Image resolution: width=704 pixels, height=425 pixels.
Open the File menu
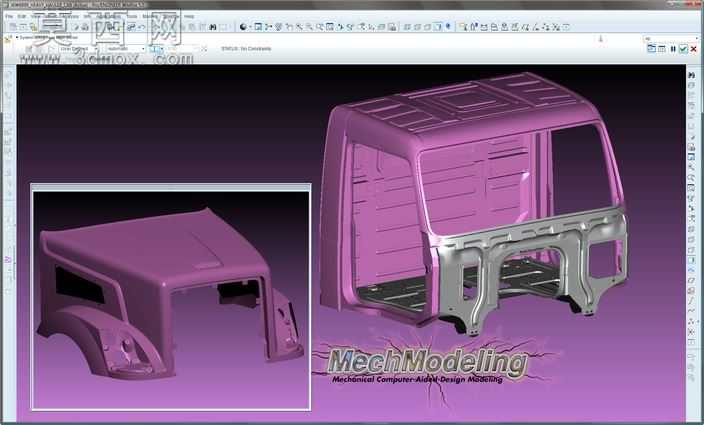[x=9, y=16]
